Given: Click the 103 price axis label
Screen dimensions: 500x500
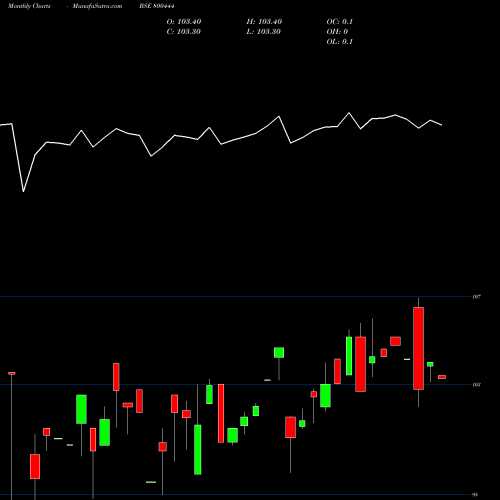Looking at the screenshot, I should [x=476, y=385].
